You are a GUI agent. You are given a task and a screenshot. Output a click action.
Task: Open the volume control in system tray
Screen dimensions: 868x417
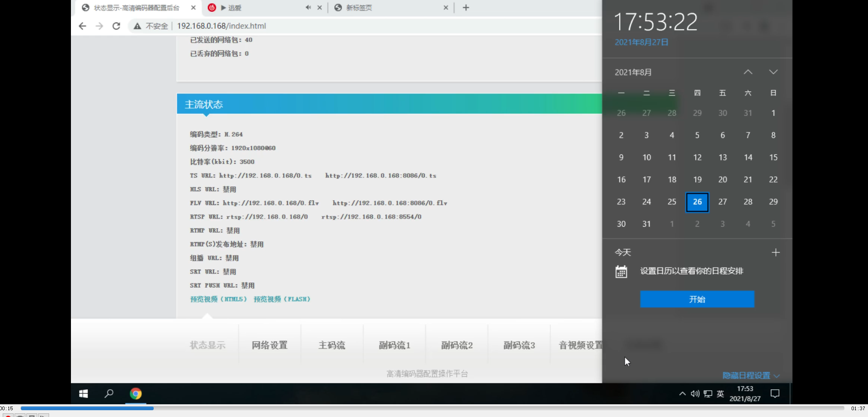point(694,393)
